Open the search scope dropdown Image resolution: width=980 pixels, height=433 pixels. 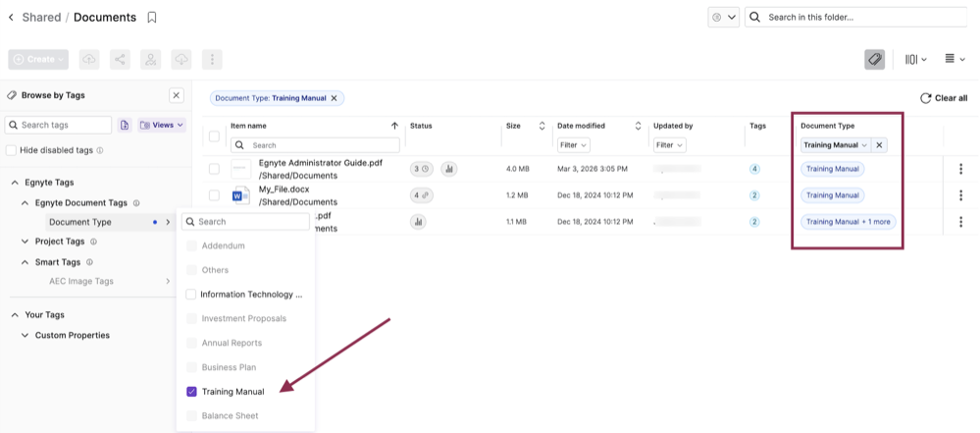click(724, 17)
